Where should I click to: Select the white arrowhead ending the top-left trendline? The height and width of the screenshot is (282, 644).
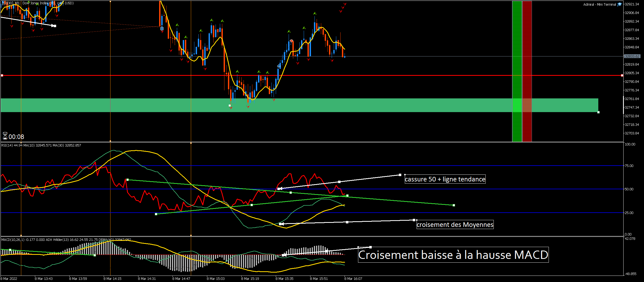coord(53,26)
